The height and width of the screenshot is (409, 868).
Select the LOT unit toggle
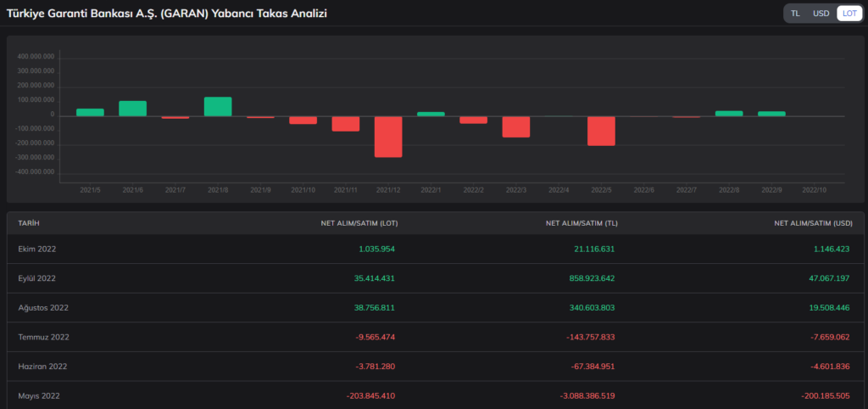[x=849, y=14]
